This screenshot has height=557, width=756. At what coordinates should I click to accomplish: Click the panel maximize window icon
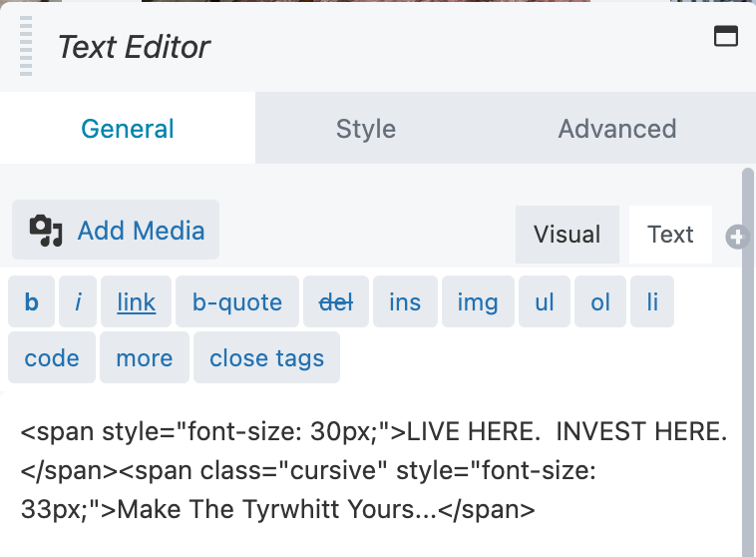(726, 36)
